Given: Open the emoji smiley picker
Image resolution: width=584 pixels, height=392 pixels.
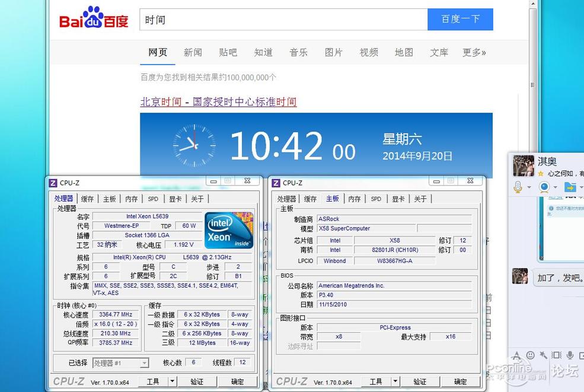Looking at the screenshot, I should click(531, 355).
